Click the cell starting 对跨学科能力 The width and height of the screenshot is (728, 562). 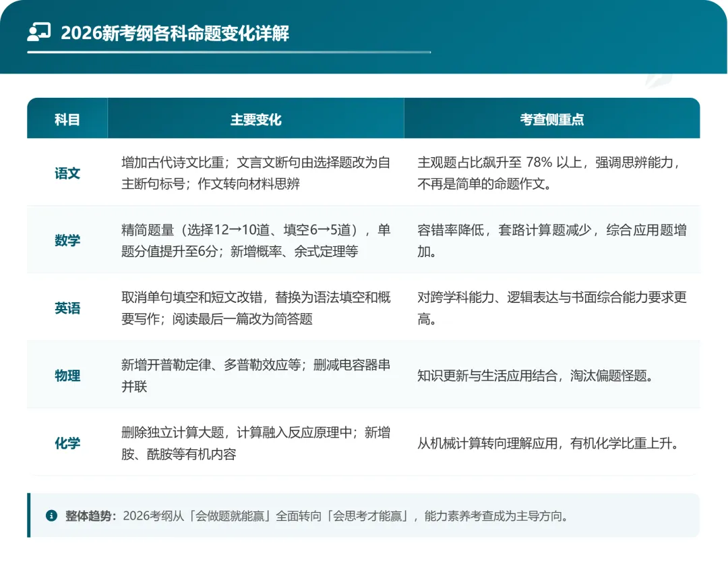pos(552,308)
